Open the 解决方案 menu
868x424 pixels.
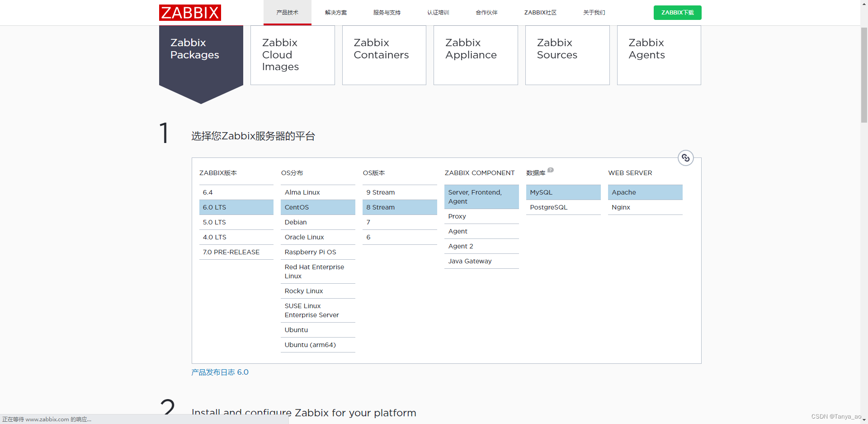pos(336,13)
